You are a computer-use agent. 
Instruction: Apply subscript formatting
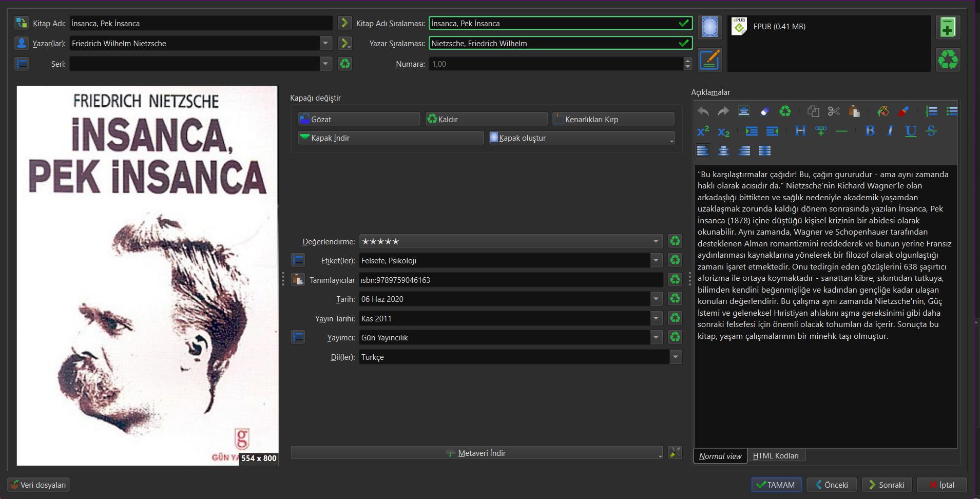pyautogui.click(x=723, y=131)
